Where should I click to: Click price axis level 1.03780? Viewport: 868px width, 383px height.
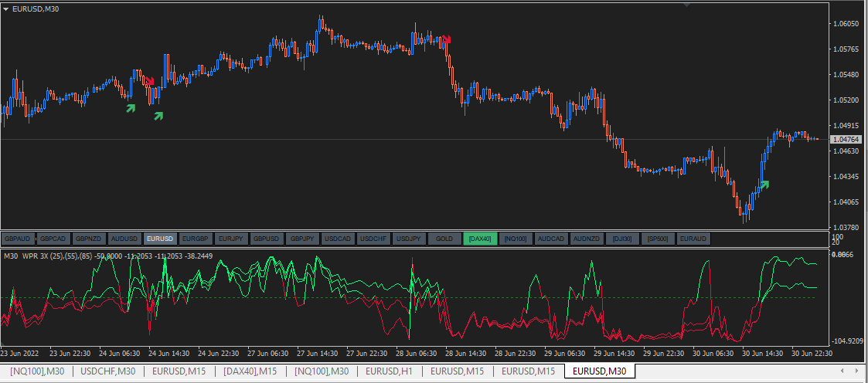pos(845,227)
